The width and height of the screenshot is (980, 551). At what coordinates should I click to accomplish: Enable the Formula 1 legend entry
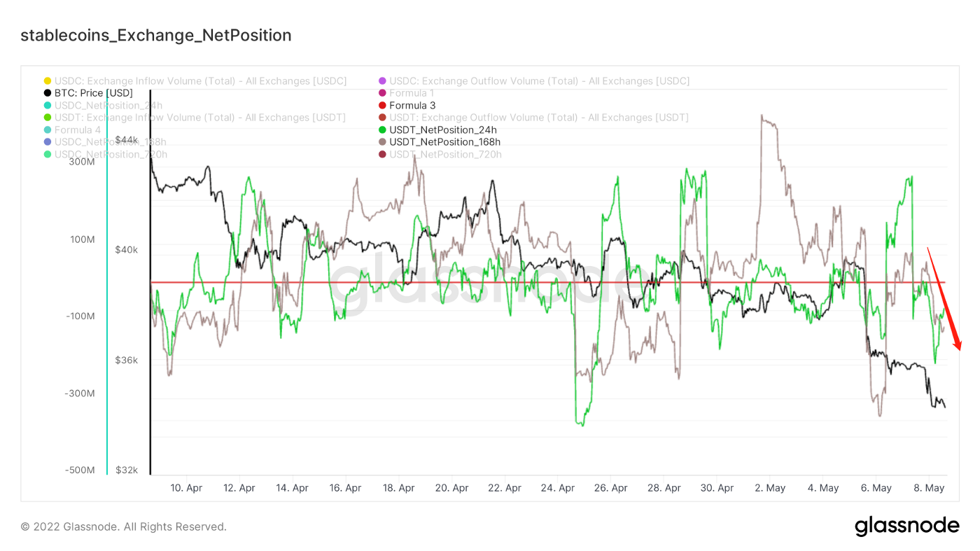click(x=412, y=93)
